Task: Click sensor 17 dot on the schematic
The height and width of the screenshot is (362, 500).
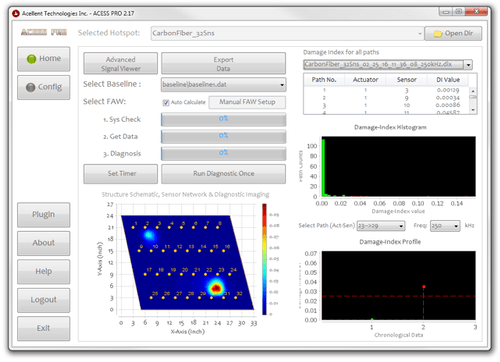Action: tap(145, 274)
